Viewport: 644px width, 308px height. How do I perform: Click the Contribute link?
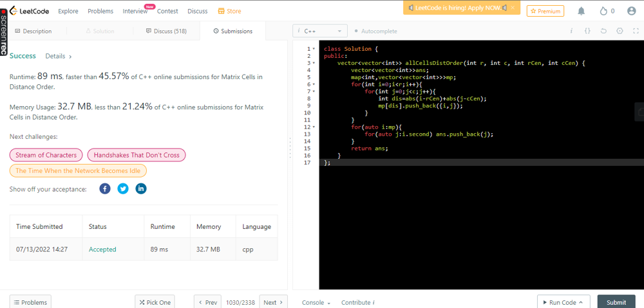pos(357,303)
